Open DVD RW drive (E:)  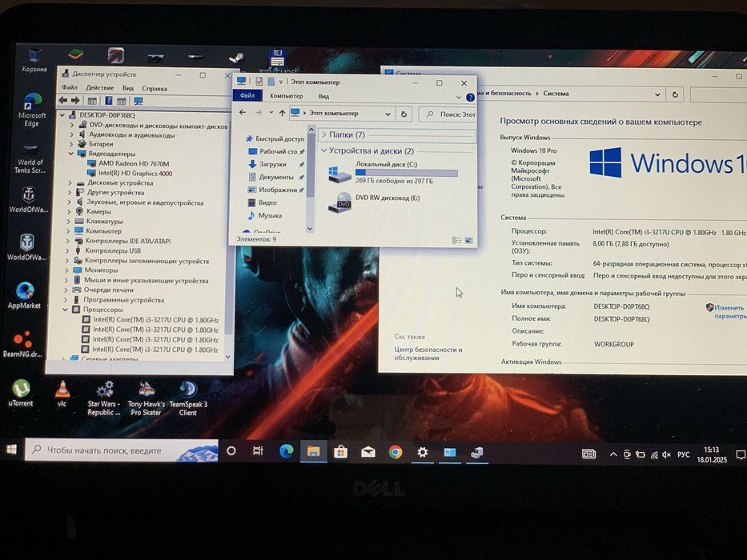click(x=375, y=202)
